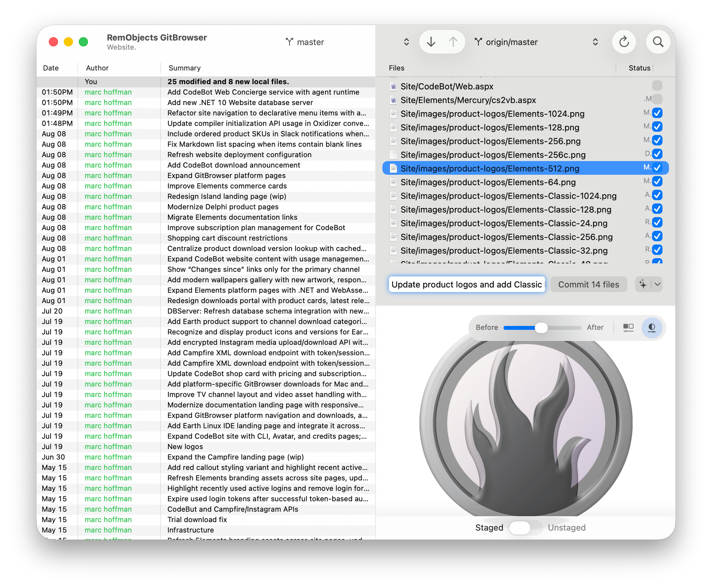
Task: Select commit 'Refresh website deployment configuration'
Action: click(x=206, y=155)
